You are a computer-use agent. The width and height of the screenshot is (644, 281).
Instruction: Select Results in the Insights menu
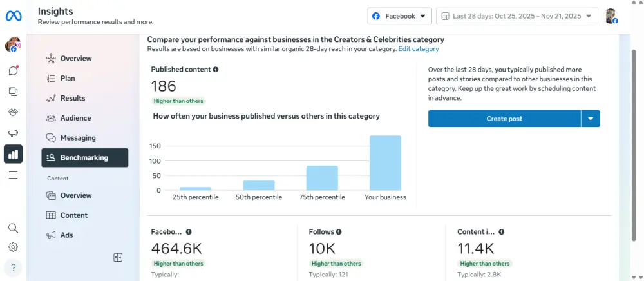pos(72,98)
